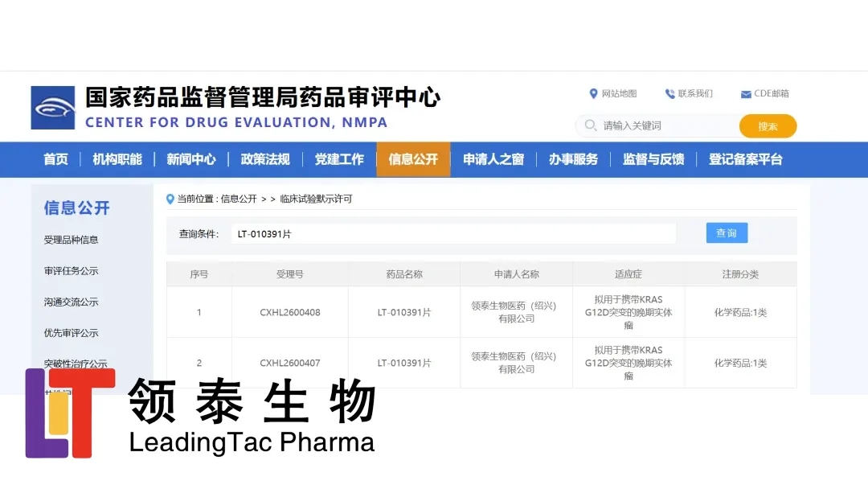Image resolution: width=868 pixels, height=489 pixels.
Task: Open 申请人之窗 menu
Action: tap(493, 159)
